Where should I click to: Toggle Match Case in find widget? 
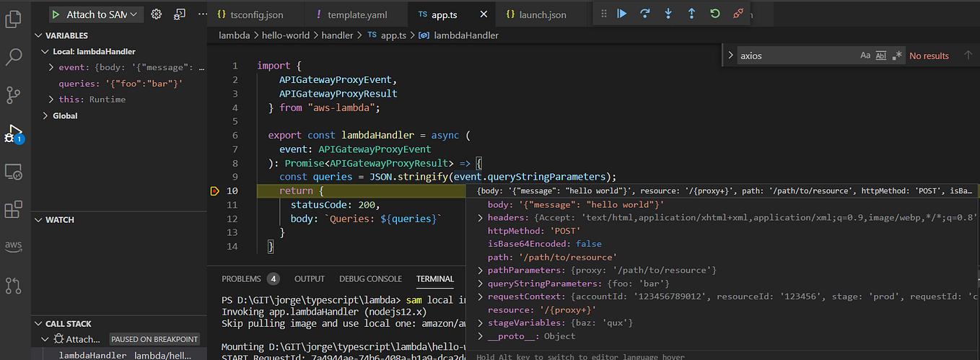pos(865,56)
